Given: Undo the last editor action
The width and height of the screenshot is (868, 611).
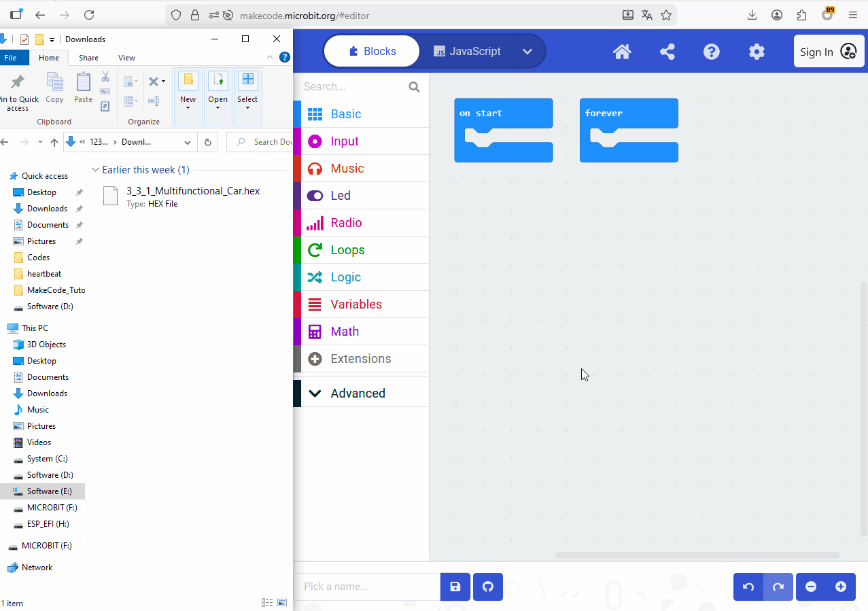Looking at the screenshot, I should tap(748, 587).
